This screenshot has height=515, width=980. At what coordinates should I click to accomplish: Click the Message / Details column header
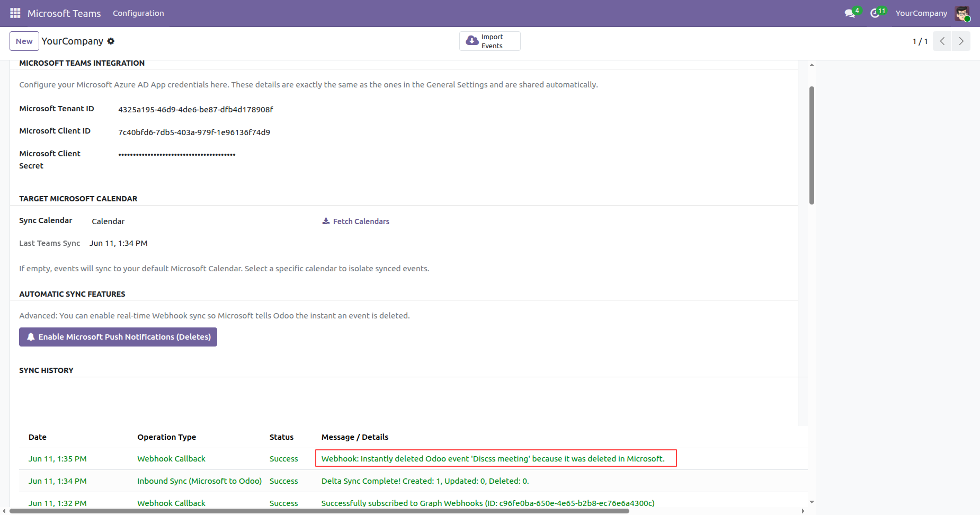coord(355,437)
